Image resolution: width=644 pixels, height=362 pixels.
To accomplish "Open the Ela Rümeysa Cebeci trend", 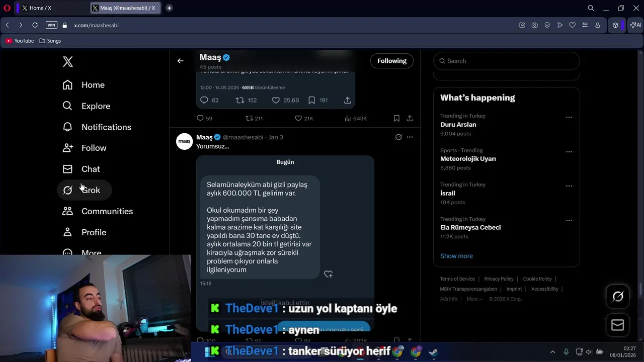I will click(x=470, y=227).
